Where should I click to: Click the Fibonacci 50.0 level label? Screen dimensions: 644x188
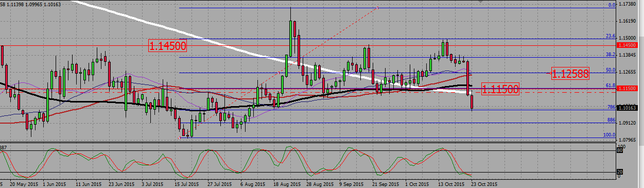[611, 70]
